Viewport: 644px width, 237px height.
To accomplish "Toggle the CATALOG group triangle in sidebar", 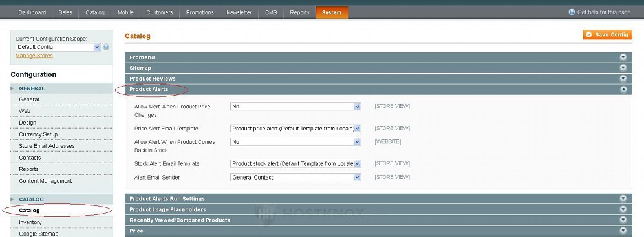I will (x=12, y=200).
